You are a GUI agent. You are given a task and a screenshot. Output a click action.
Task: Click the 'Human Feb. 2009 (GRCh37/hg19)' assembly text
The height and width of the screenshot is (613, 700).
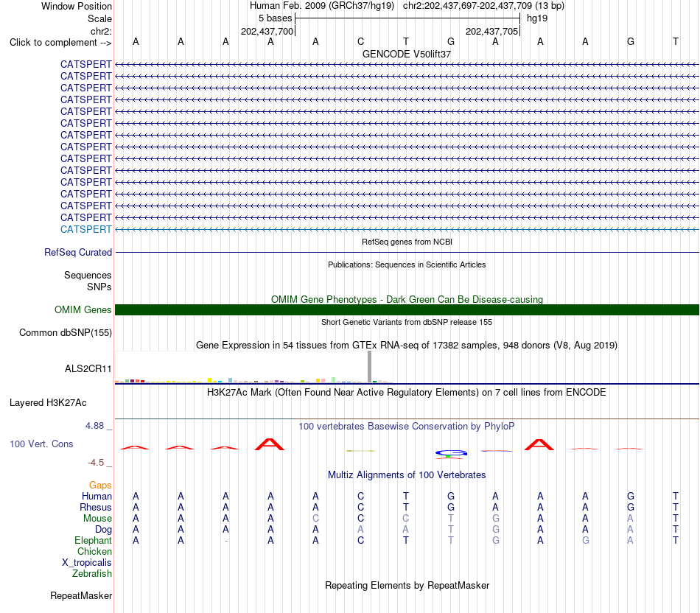322,6
